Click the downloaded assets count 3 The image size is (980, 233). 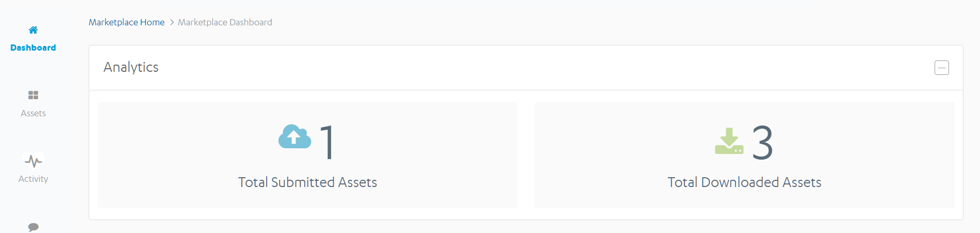(762, 142)
